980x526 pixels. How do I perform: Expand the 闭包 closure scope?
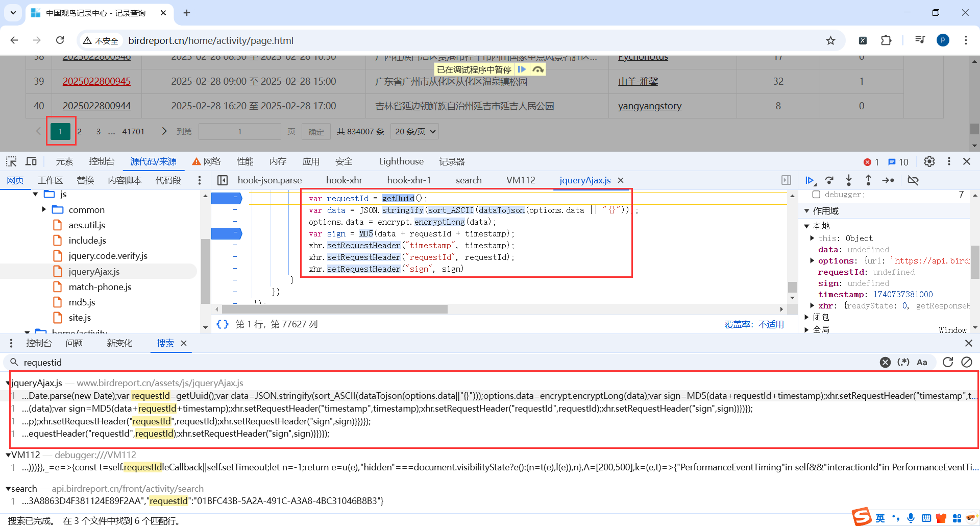(807, 317)
